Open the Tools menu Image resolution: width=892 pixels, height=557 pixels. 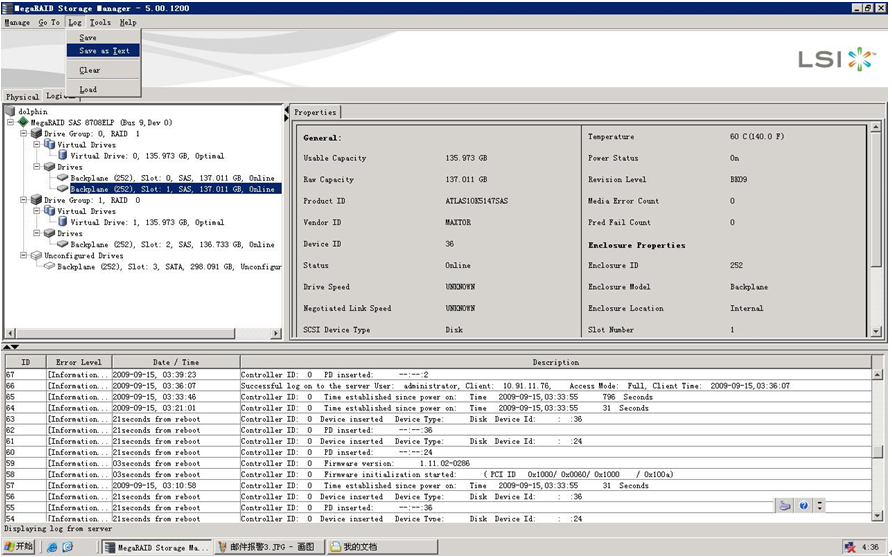tap(100, 22)
